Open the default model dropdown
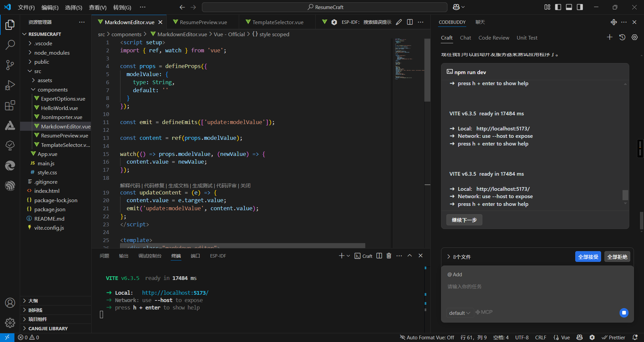644x342 pixels. 460,313
